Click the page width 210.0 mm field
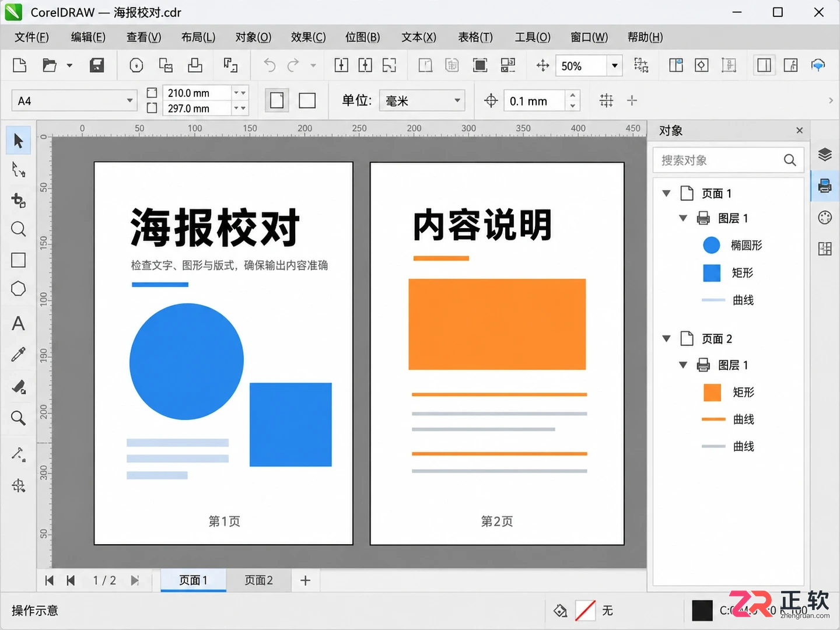The height and width of the screenshot is (630, 840). click(x=197, y=93)
